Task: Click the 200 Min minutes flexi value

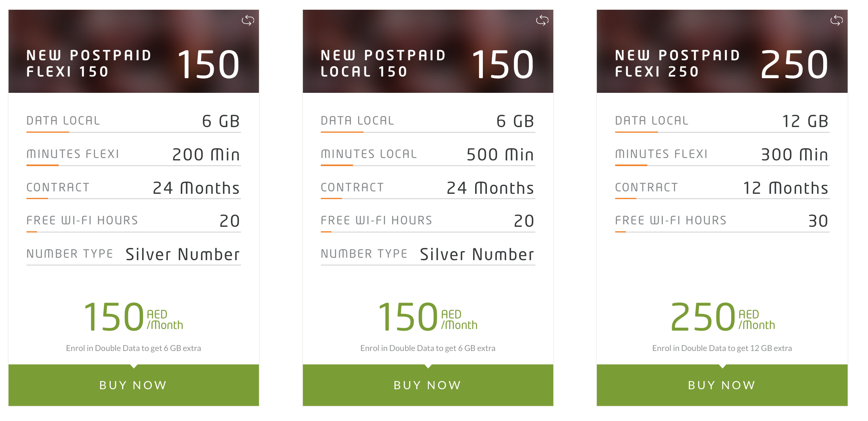Action: coord(206,155)
